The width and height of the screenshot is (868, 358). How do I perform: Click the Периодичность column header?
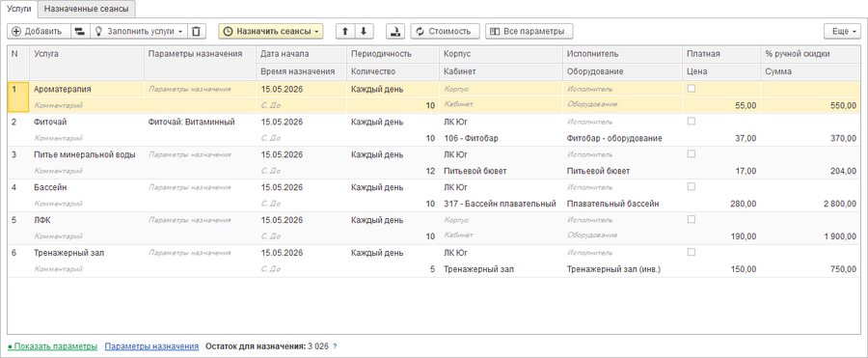(393, 54)
